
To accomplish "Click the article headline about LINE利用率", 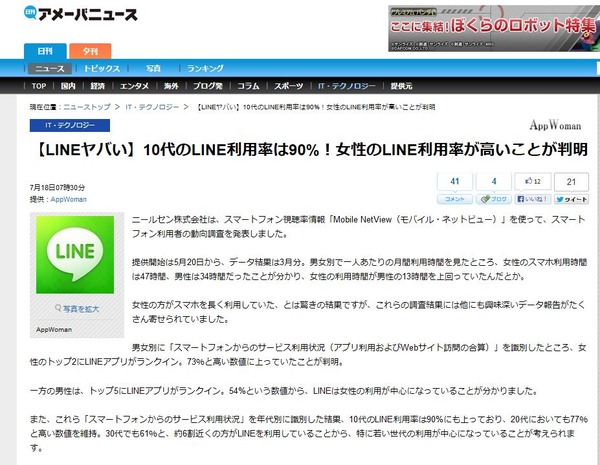I will (x=311, y=150).
